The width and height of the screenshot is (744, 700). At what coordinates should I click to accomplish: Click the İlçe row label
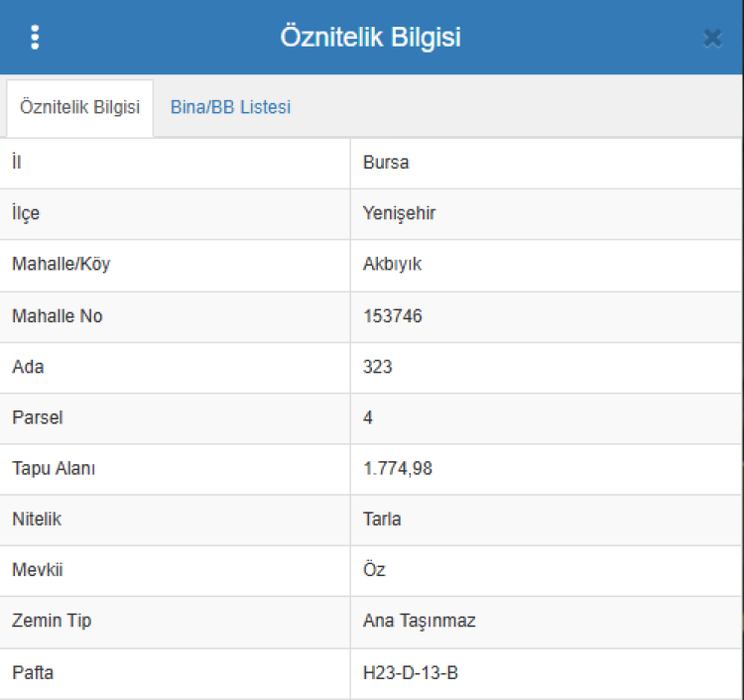[x=26, y=214]
